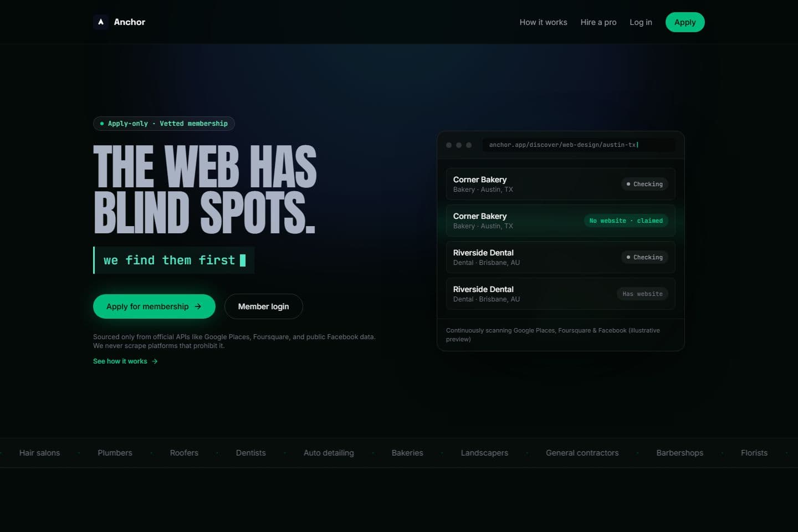Select Riverside Dental row marked Checking
Image resolution: width=798 pixels, height=532 pixels.
pos(561,257)
